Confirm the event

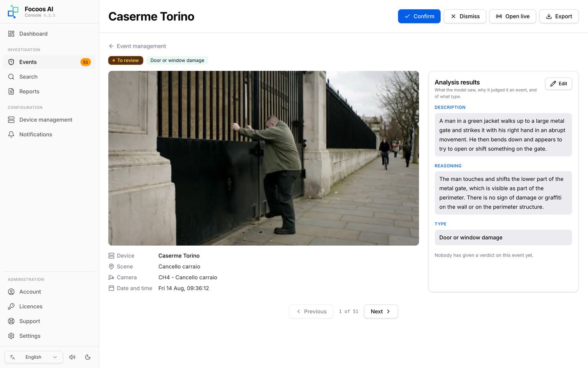tap(419, 16)
